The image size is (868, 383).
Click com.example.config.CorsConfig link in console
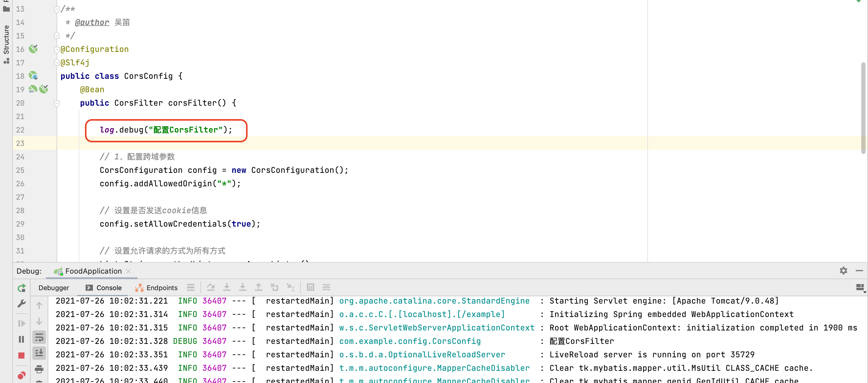point(410,341)
